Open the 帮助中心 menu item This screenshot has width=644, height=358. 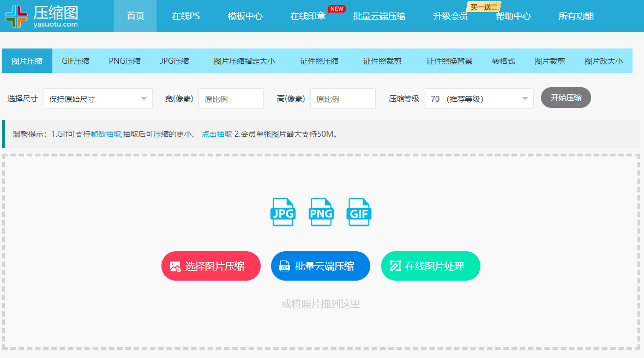coord(513,16)
